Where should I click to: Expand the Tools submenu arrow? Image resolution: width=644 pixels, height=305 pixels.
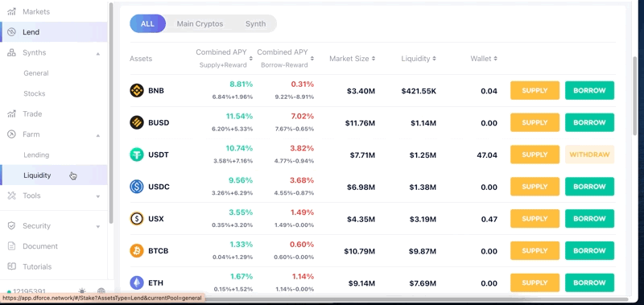(x=97, y=196)
